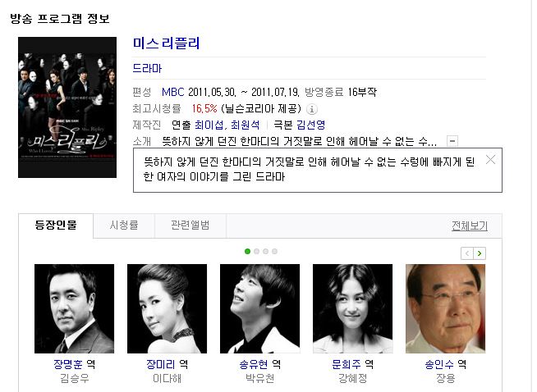Screen dimensions: 537x392
Task: Select the fourth pagination dot
Action: point(274,252)
